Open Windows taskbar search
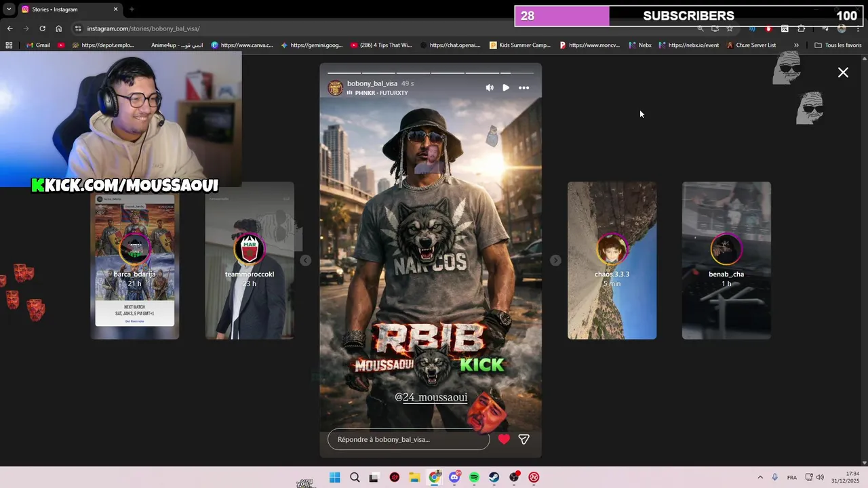868x488 pixels. pos(355,477)
